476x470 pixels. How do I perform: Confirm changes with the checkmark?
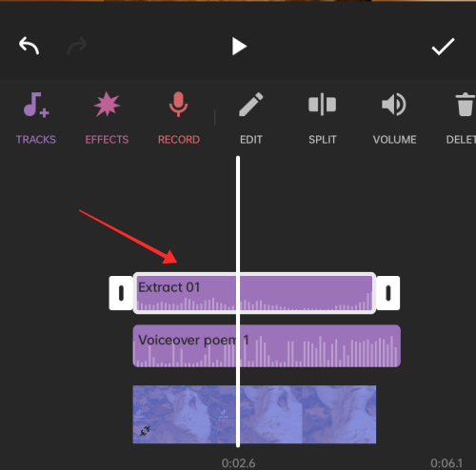point(443,47)
